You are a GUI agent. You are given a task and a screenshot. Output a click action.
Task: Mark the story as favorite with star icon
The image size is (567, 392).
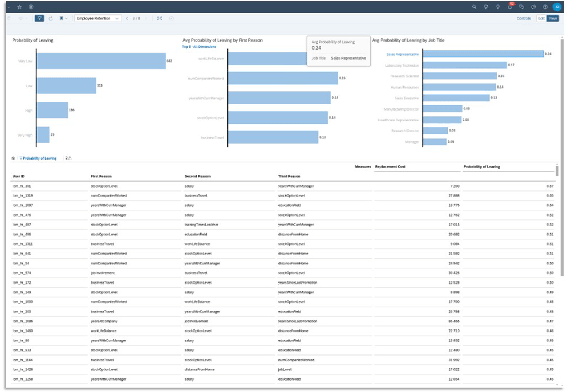coord(19,7)
